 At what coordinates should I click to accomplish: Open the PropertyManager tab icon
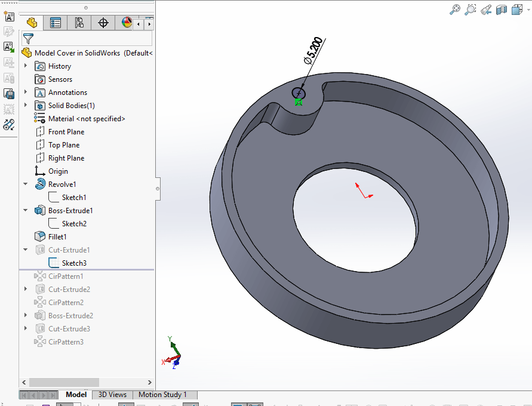pos(56,23)
